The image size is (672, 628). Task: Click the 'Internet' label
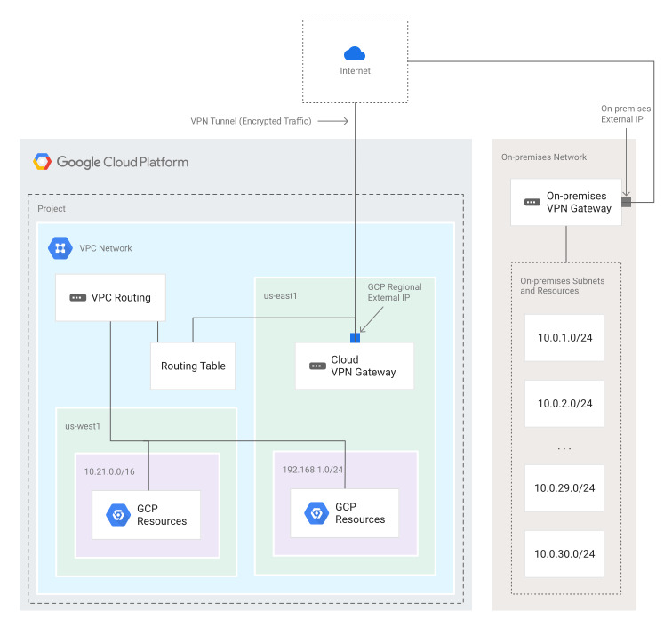(355, 71)
